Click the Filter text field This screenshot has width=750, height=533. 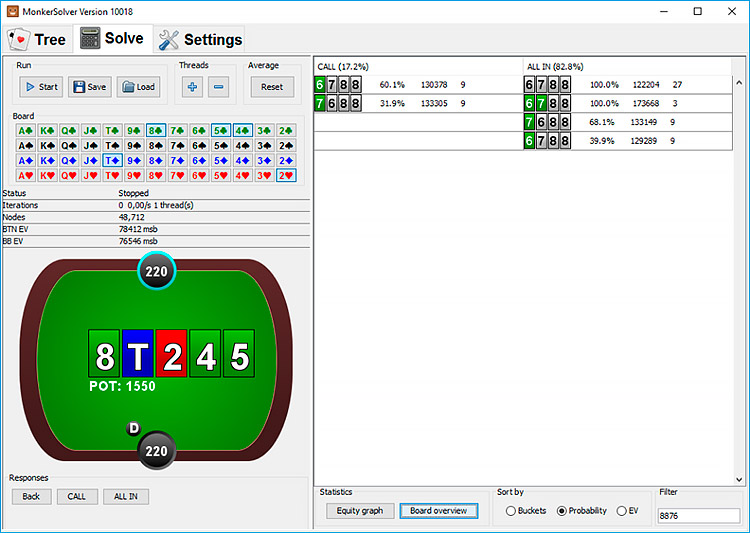pyautogui.click(x=698, y=516)
